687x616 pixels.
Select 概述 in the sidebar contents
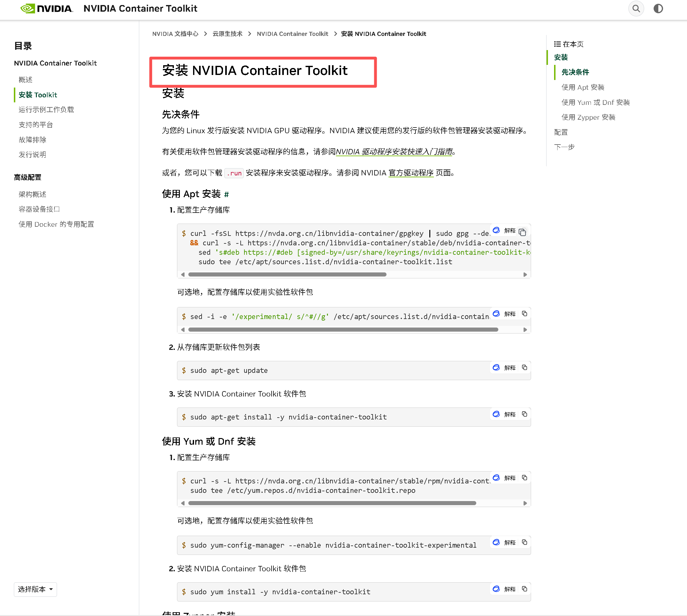point(26,80)
